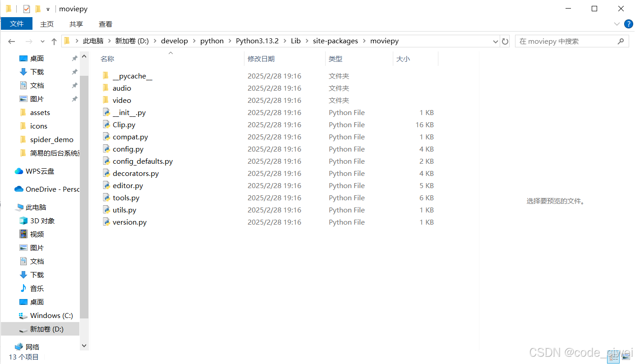Click the sidebar scroll down arrow
The image size is (635, 364).
click(x=84, y=345)
